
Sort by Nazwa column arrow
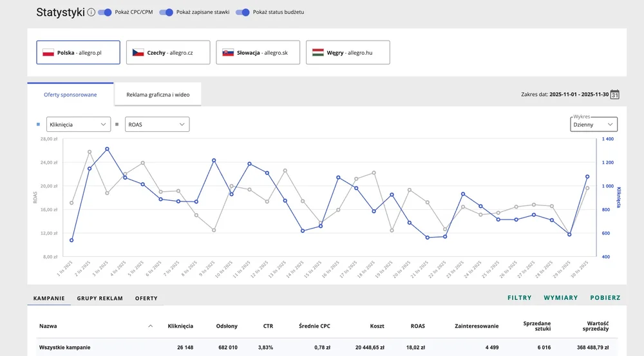[x=151, y=326]
